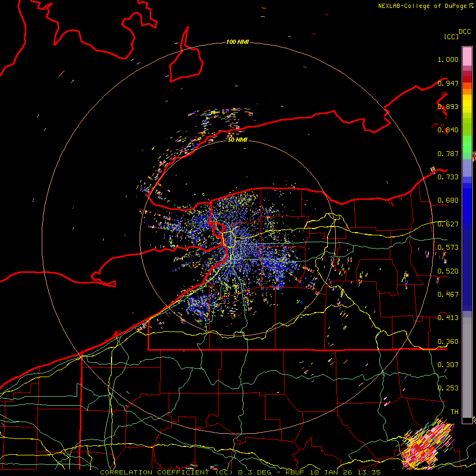476x476 pixels.
Task: Select the 0.627 scale value
Action: (448, 224)
